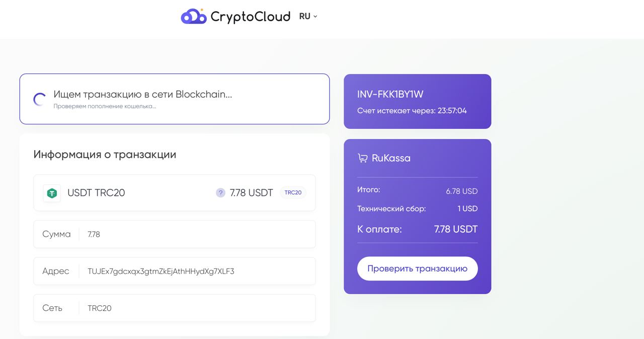Click the USDT TRC20 currency row

coord(175,192)
